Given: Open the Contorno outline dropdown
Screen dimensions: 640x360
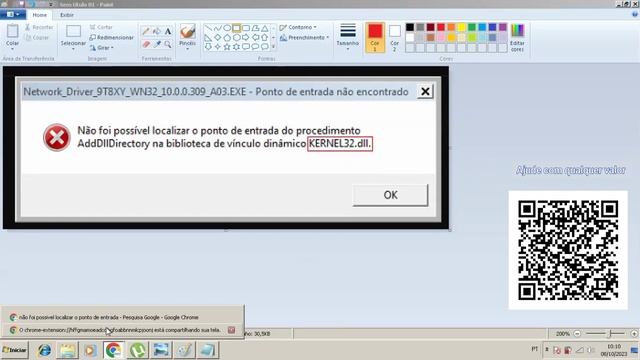Looking at the screenshot, I should pos(298,27).
